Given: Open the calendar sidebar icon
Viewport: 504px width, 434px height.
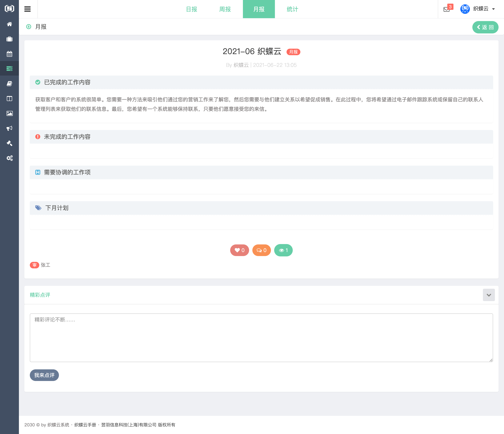Looking at the screenshot, I should click(9, 54).
